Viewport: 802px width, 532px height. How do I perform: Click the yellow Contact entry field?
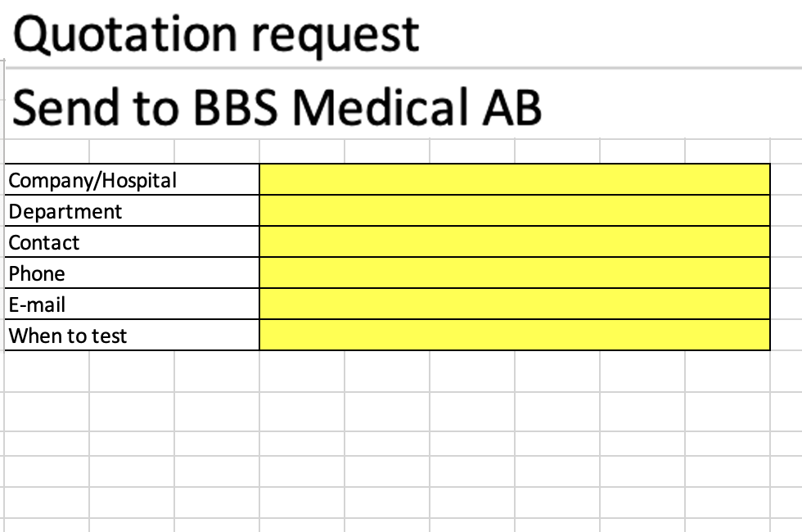coord(515,242)
